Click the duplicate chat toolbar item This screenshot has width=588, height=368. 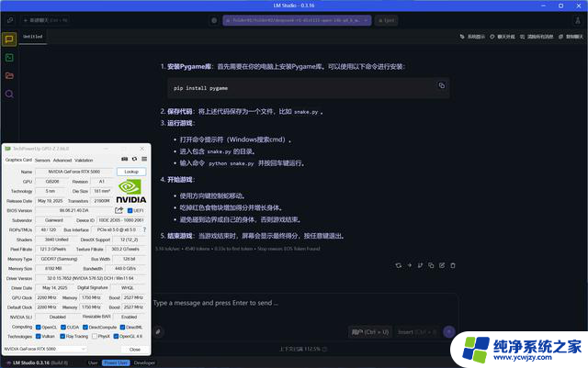click(x=571, y=37)
